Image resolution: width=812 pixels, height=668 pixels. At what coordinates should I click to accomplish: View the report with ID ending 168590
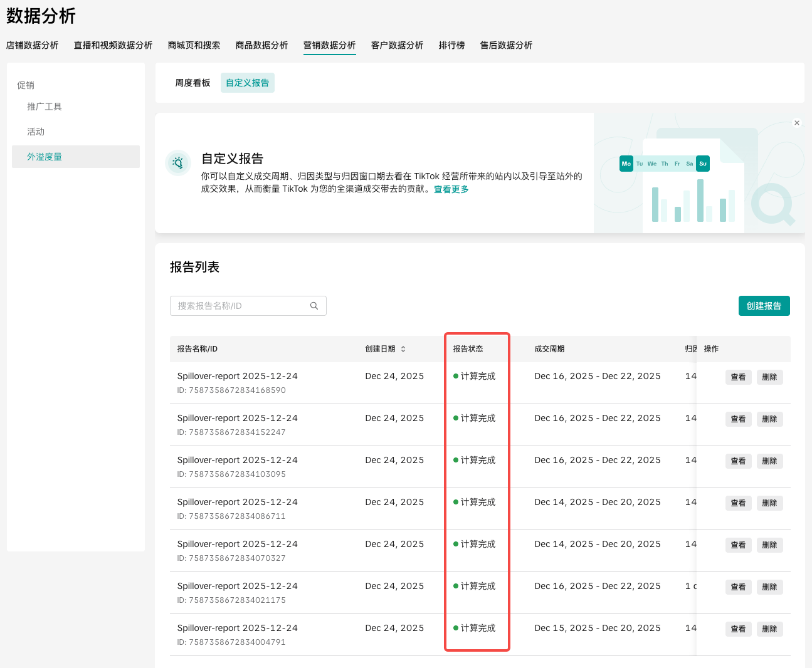[x=738, y=377]
